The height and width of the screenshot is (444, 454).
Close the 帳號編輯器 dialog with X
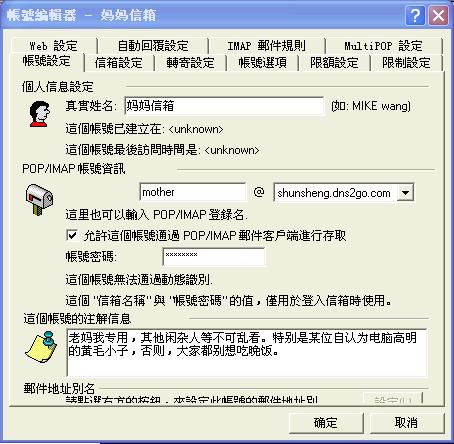(x=438, y=15)
